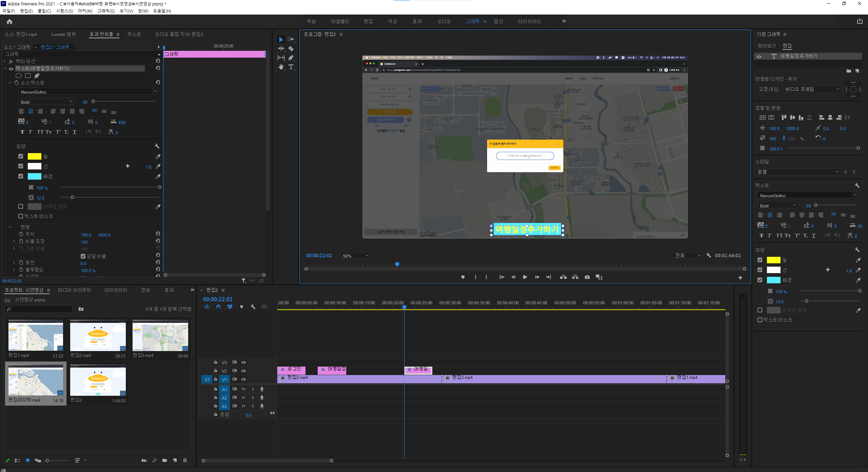
Task: Open timeline display settings wrench
Action: pyautogui.click(x=253, y=307)
